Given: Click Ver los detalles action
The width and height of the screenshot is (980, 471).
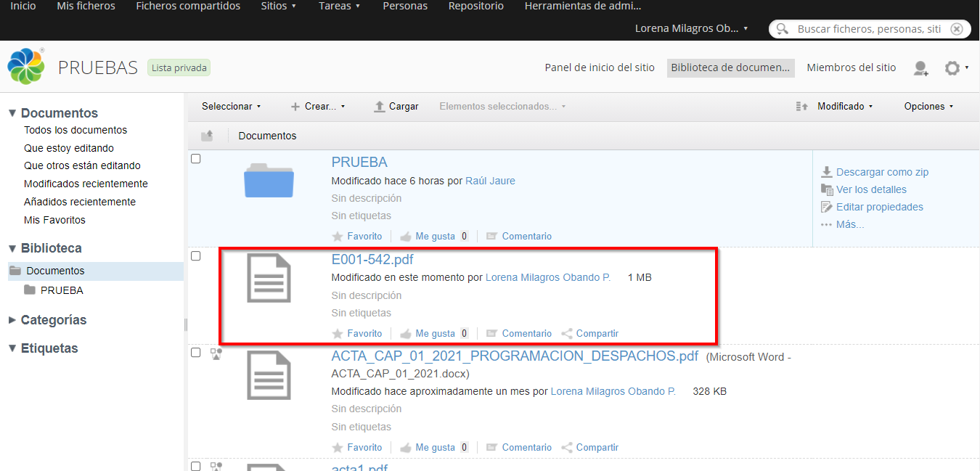Looking at the screenshot, I should coord(864,189).
